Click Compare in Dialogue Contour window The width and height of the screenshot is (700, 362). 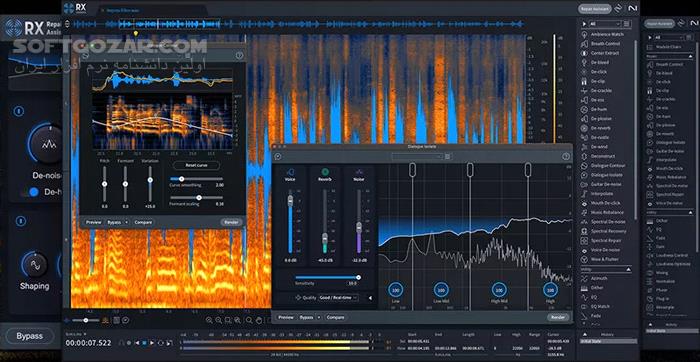click(x=143, y=222)
